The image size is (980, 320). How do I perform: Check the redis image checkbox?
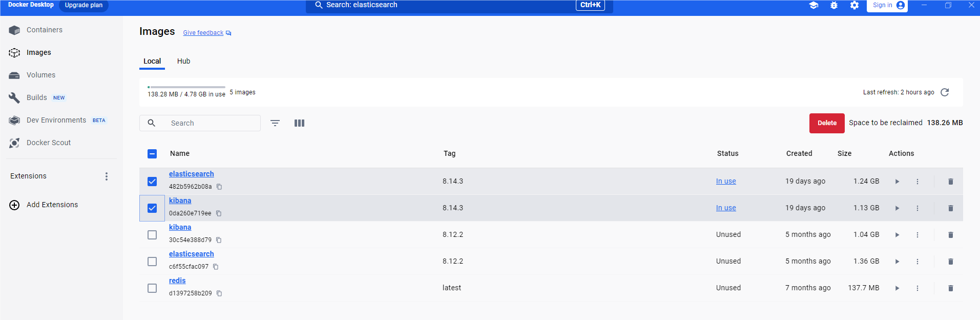(152, 288)
